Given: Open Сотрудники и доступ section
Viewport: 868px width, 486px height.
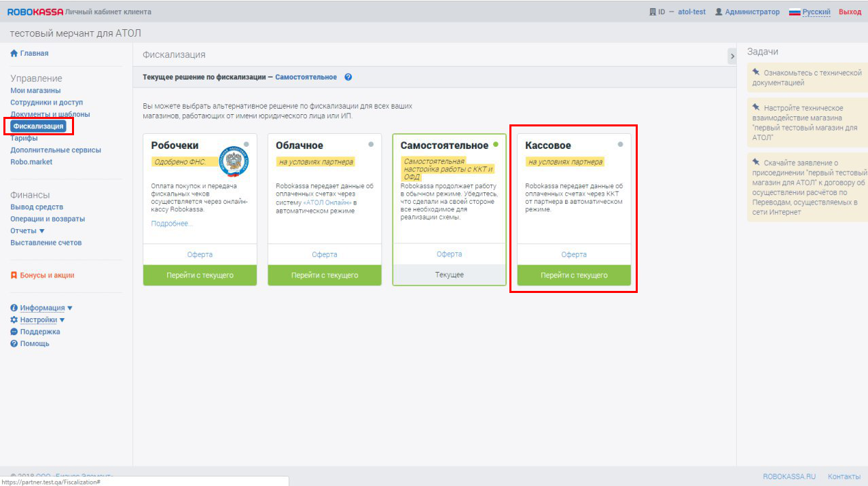Looking at the screenshot, I should (x=46, y=103).
